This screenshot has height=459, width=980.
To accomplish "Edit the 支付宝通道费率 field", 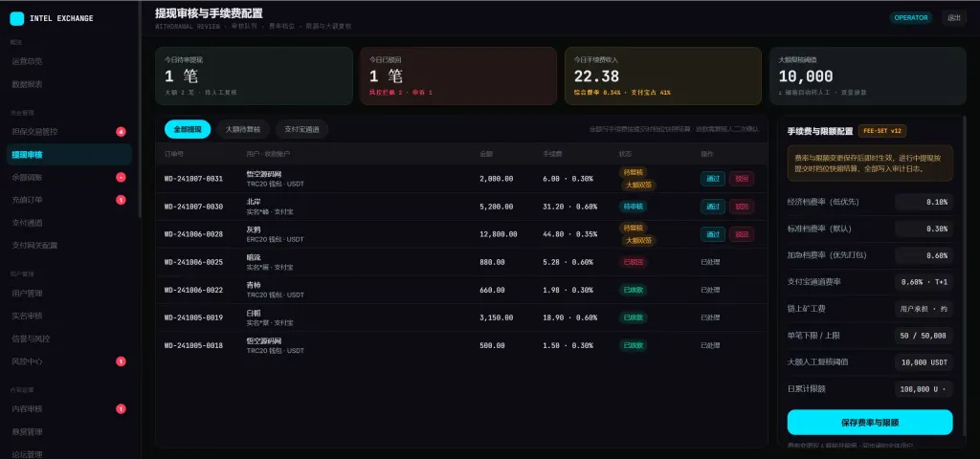I will coord(924,282).
